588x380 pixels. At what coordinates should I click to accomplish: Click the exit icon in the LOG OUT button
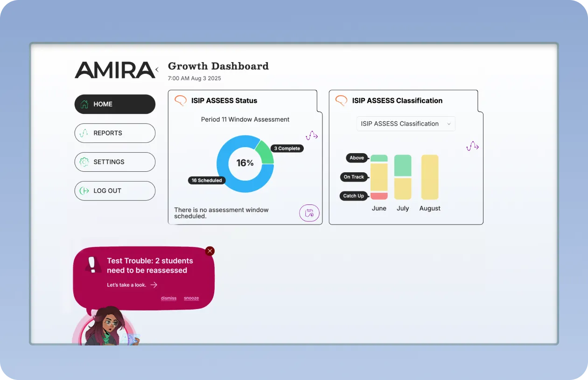point(84,191)
